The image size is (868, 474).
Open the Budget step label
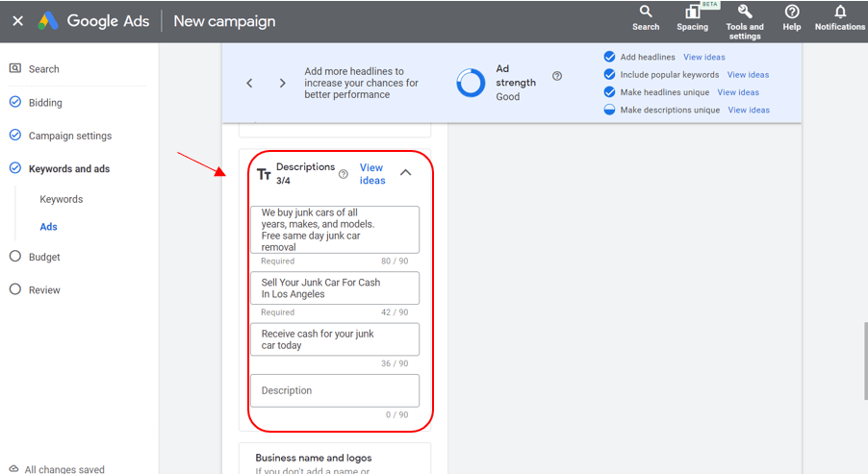tap(44, 257)
